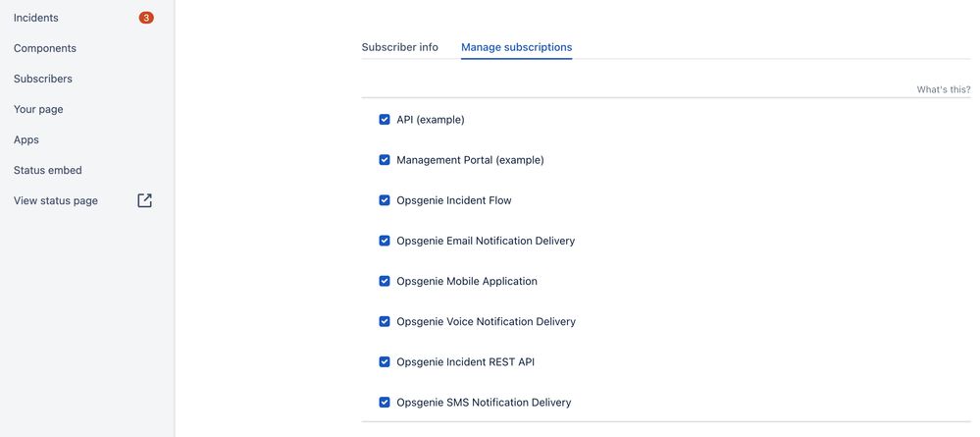Click the Opsgenie Incident Flow label

[454, 200]
